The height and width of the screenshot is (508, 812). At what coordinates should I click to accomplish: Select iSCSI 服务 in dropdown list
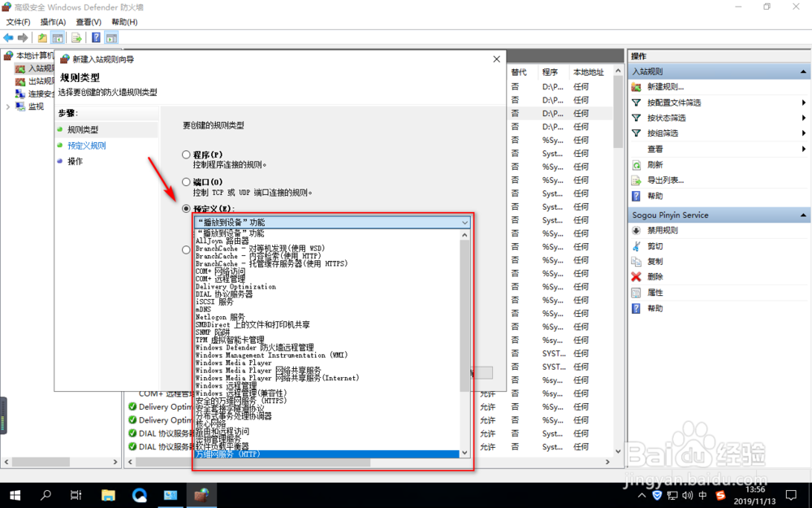coord(326,302)
